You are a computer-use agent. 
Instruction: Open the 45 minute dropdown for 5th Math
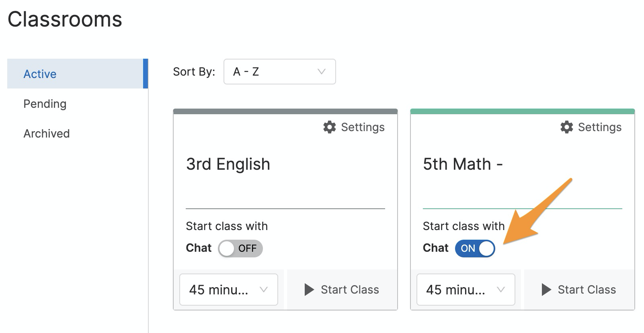pos(465,289)
